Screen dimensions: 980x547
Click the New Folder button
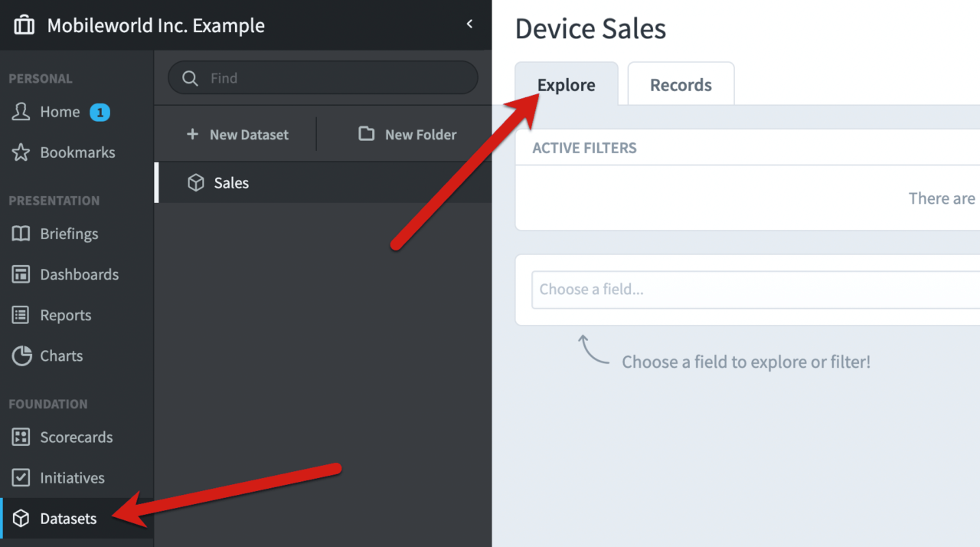pos(407,135)
